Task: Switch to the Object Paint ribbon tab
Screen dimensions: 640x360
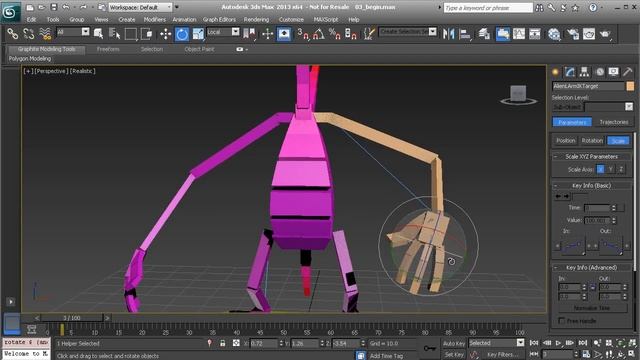Action: (199, 49)
